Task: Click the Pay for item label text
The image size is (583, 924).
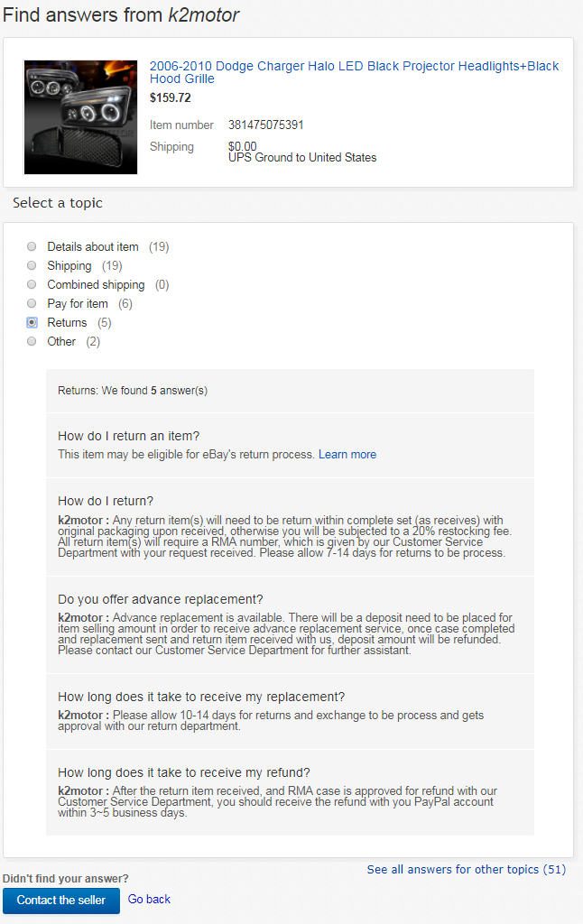Action: point(78,303)
